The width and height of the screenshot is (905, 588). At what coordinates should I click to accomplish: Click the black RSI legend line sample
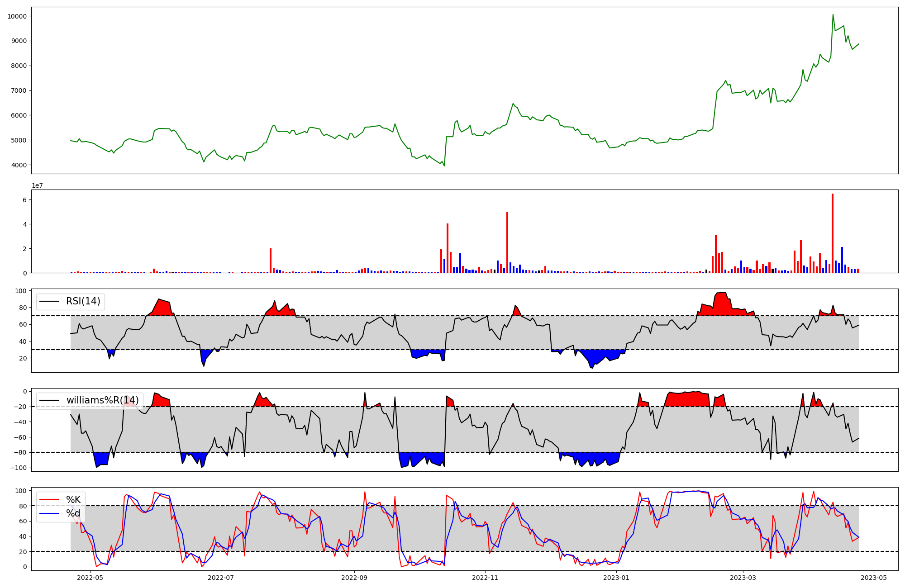50,301
